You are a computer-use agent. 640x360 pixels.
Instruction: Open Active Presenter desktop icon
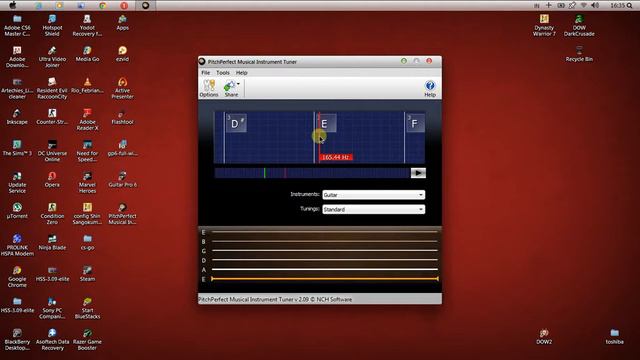tap(122, 88)
